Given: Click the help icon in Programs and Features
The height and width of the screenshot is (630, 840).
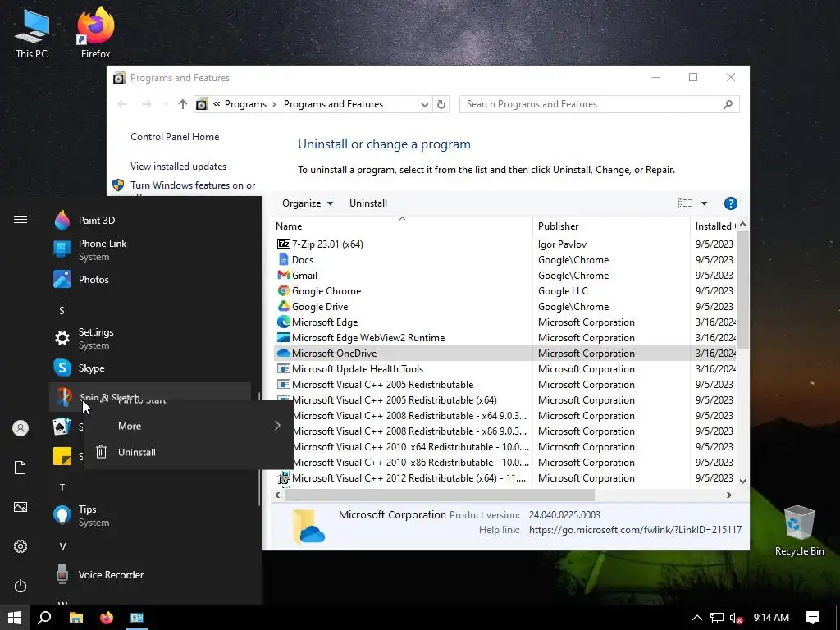Looking at the screenshot, I should [x=730, y=203].
